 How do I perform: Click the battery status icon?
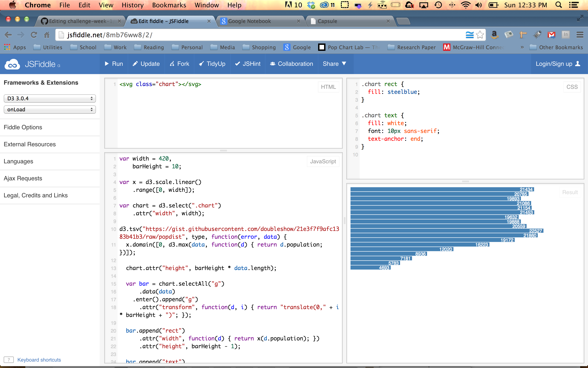(x=493, y=5)
